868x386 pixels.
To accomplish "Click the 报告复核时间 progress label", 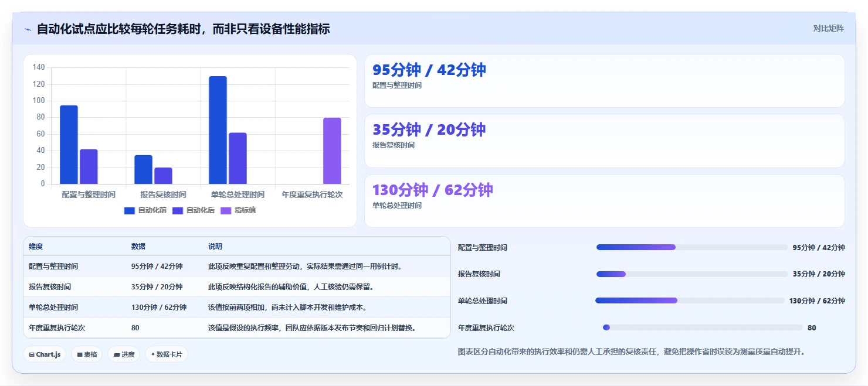I will click(479, 274).
